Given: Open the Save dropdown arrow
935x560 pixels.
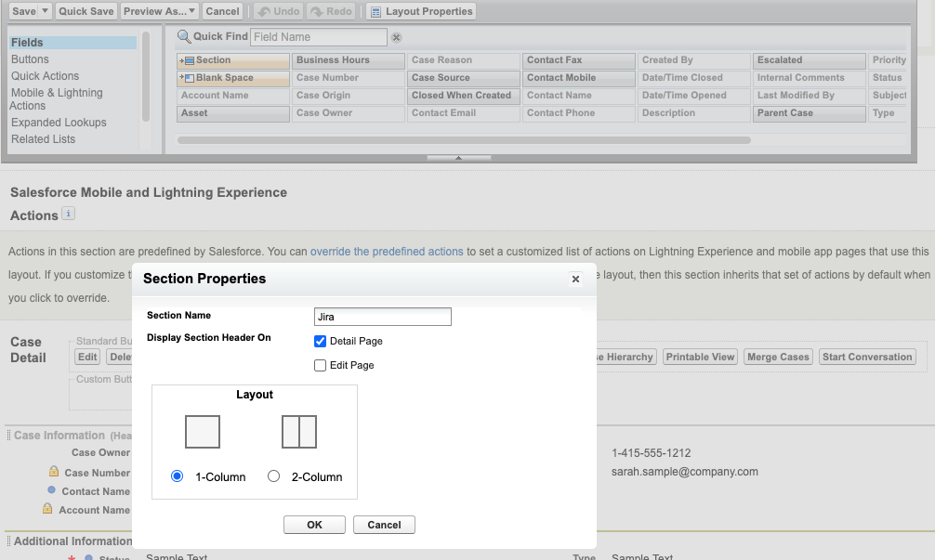Looking at the screenshot, I should 45,11.
